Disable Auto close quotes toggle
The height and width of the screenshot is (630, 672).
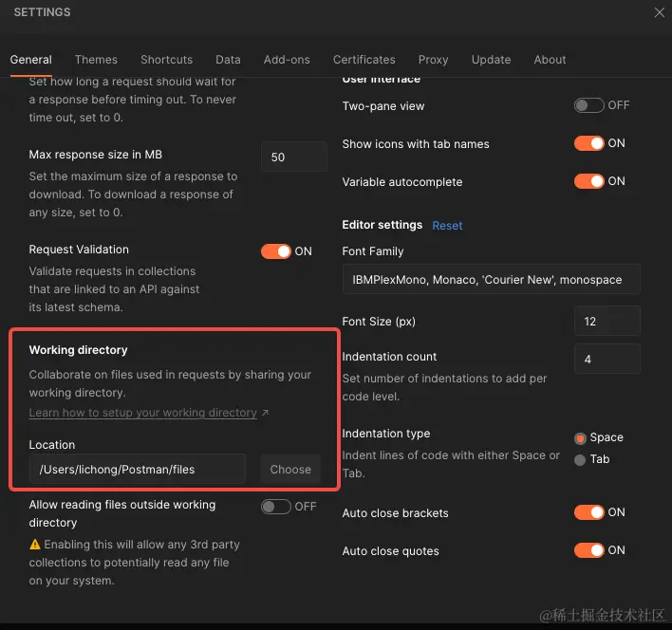(588, 550)
